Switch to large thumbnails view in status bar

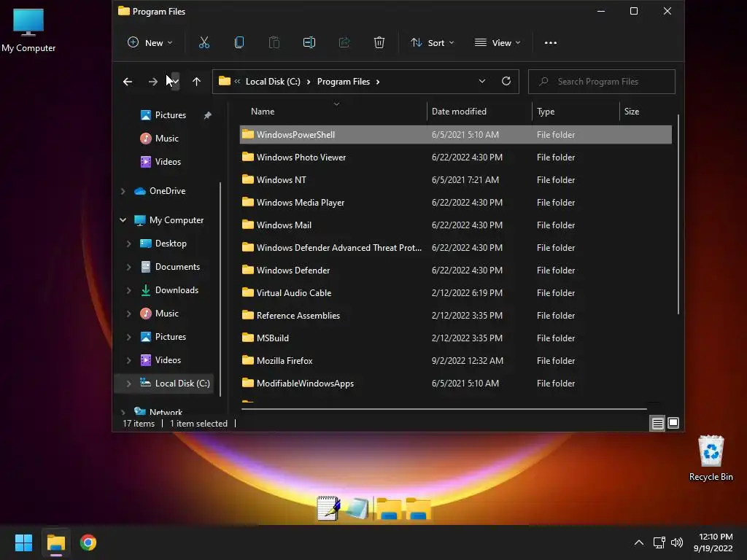pos(673,423)
